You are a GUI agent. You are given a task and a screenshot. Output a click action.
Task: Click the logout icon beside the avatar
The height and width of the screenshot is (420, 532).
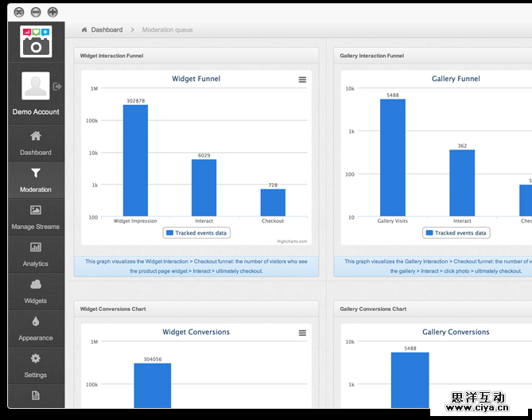(x=57, y=86)
